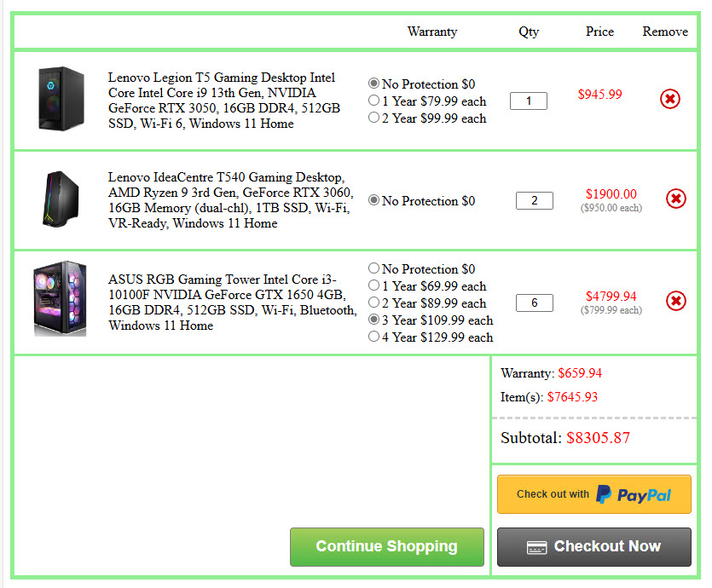This screenshot has height=588, width=712.
Task: Select 2 Year $89.99 warranty for ASUS
Action: (x=373, y=303)
